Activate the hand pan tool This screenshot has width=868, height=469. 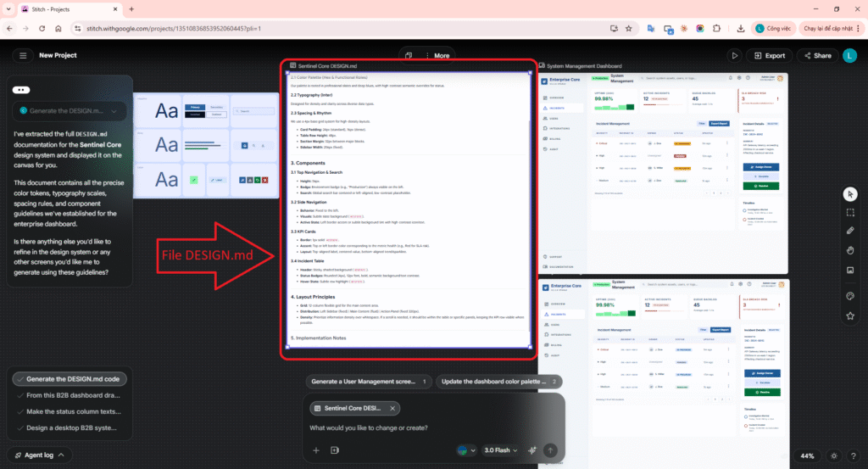850,250
